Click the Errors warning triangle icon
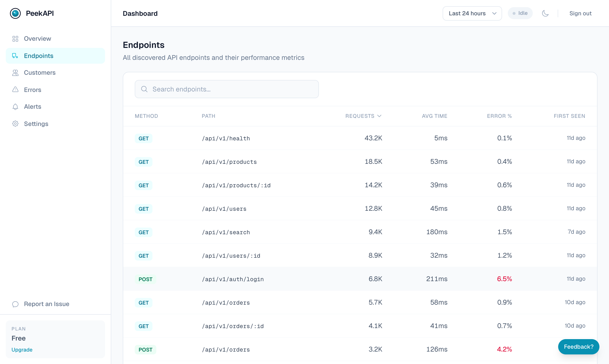This screenshot has height=364, width=609. pyautogui.click(x=15, y=90)
